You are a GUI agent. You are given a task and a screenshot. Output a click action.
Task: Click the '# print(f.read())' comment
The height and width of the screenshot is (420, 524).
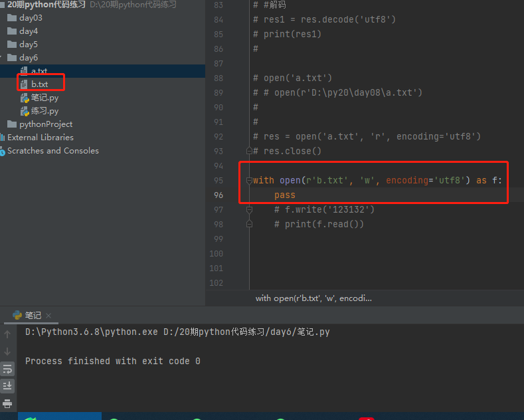(x=319, y=225)
